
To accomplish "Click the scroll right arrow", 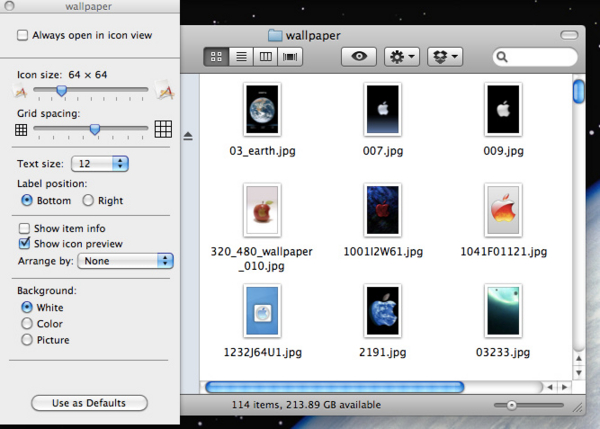I will (x=564, y=387).
